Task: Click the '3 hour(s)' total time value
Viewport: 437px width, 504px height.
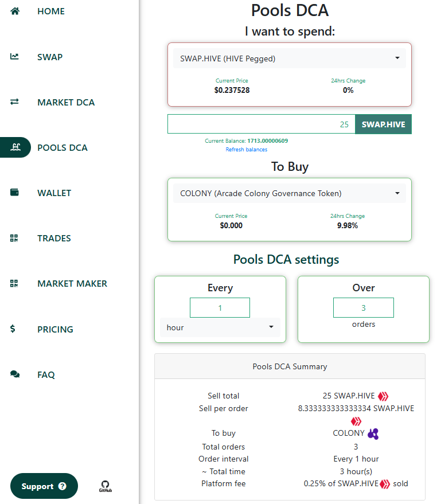Action: pyautogui.click(x=356, y=471)
